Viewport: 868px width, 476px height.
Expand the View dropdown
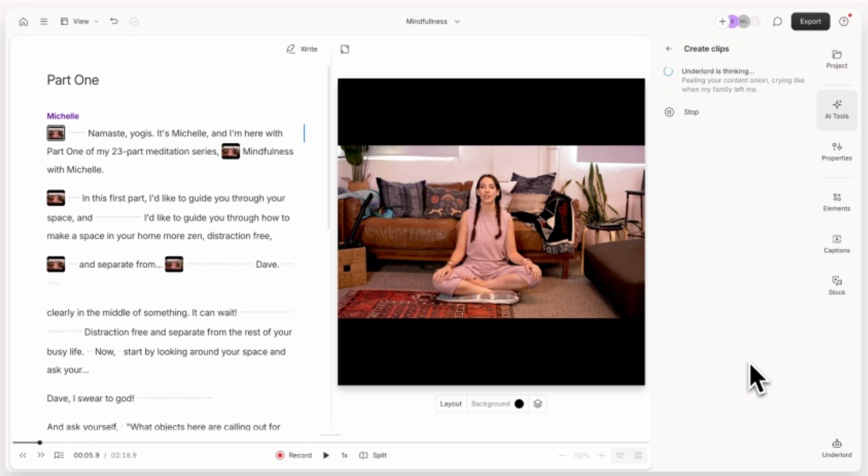(x=80, y=22)
